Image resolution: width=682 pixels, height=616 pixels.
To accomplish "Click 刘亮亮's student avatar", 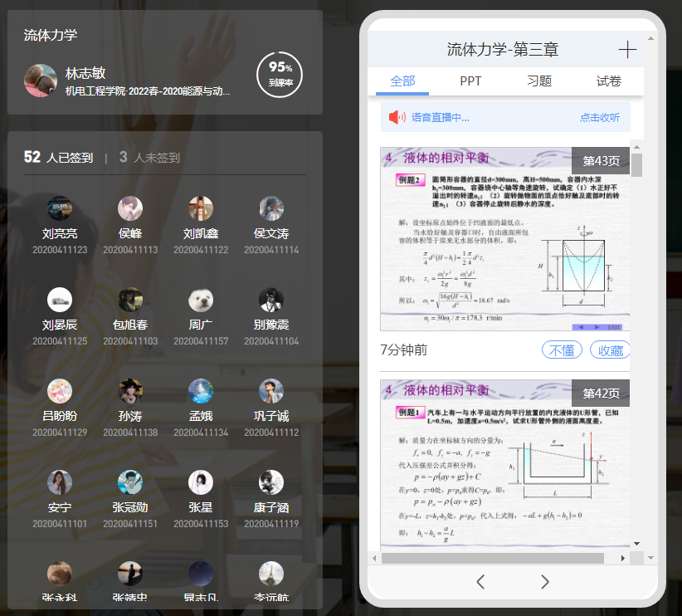I will click(60, 208).
